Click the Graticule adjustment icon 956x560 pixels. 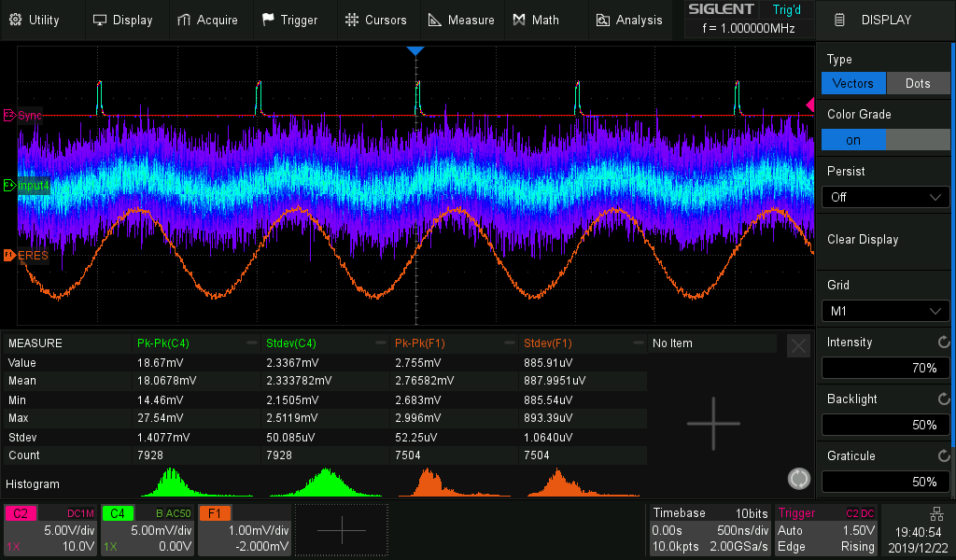[943, 456]
